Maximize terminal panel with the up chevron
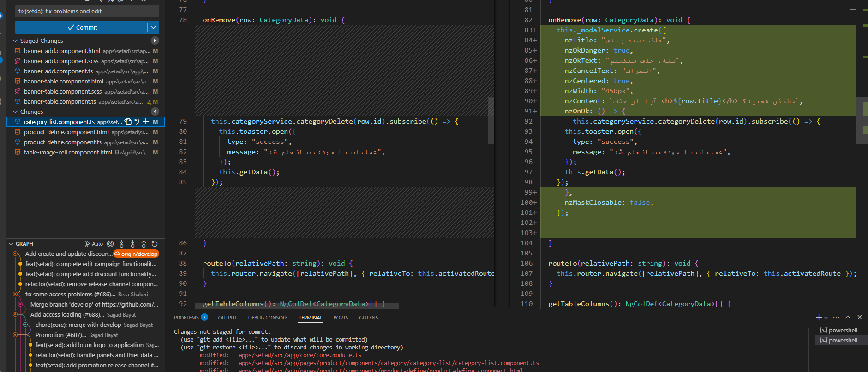 (848, 317)
